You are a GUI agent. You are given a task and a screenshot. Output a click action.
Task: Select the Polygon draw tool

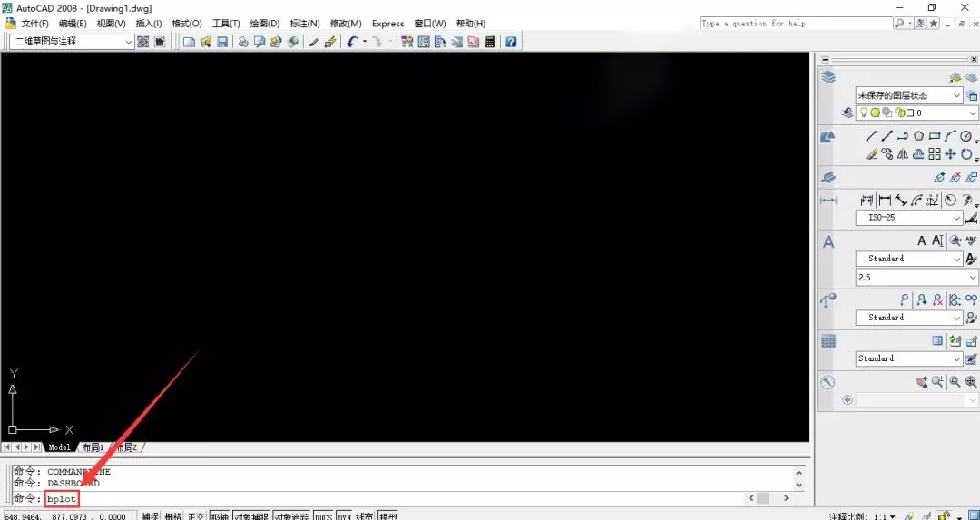coord(918,136)
